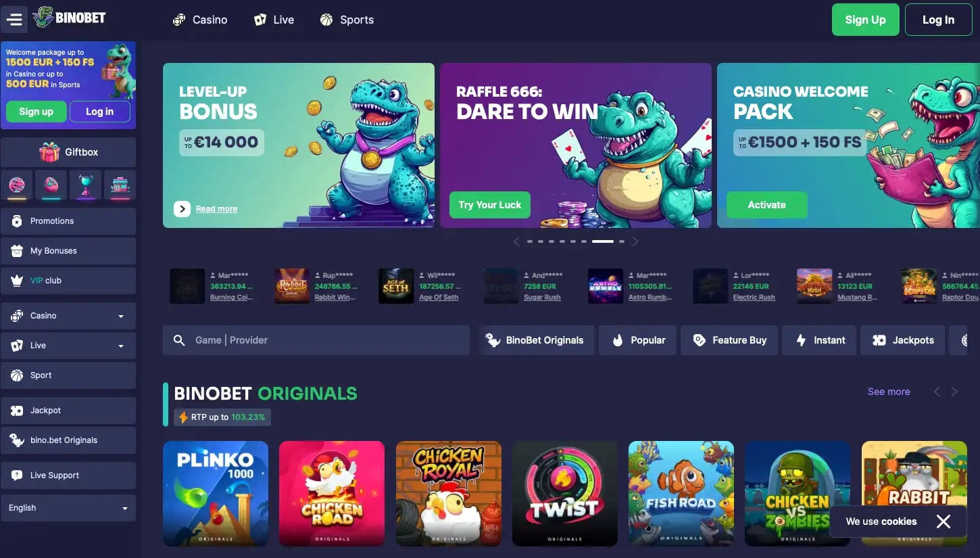Open the hamburger menu icon
Viewport: 980px width, 558px height.
point(14,20)
